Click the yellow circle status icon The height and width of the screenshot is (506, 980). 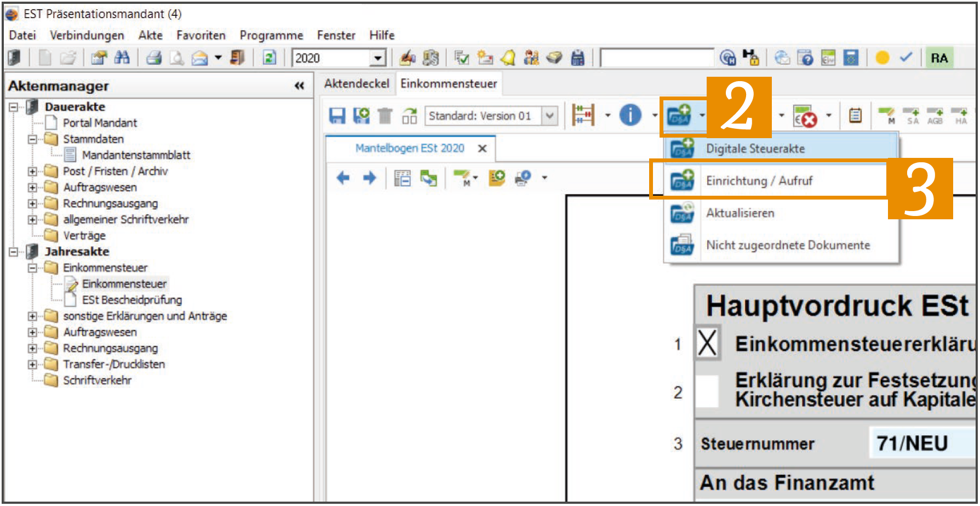point(882,58)
